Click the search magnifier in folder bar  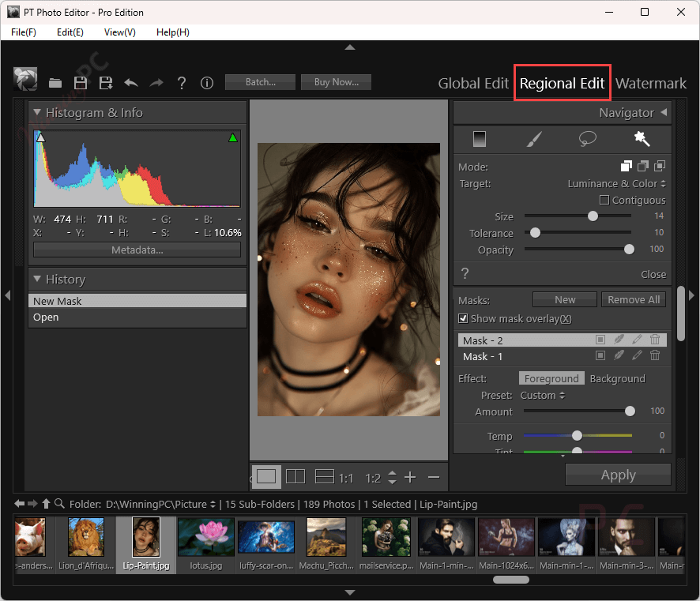click(59, 504)
